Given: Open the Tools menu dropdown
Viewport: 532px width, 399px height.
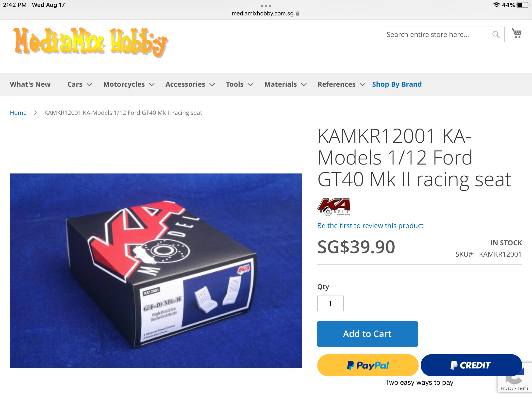Looking at the screenshot, I should [x=240, y=84].
